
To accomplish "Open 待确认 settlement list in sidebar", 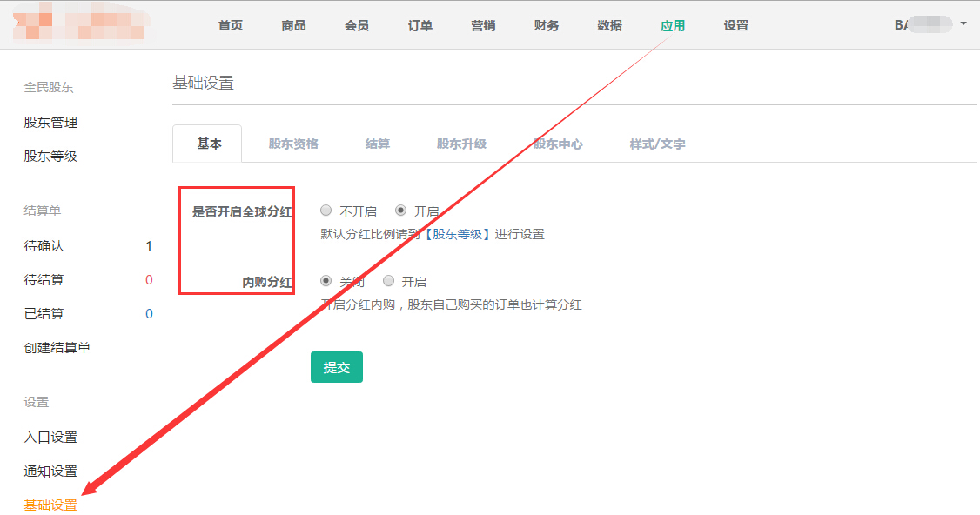I will 44,246.
